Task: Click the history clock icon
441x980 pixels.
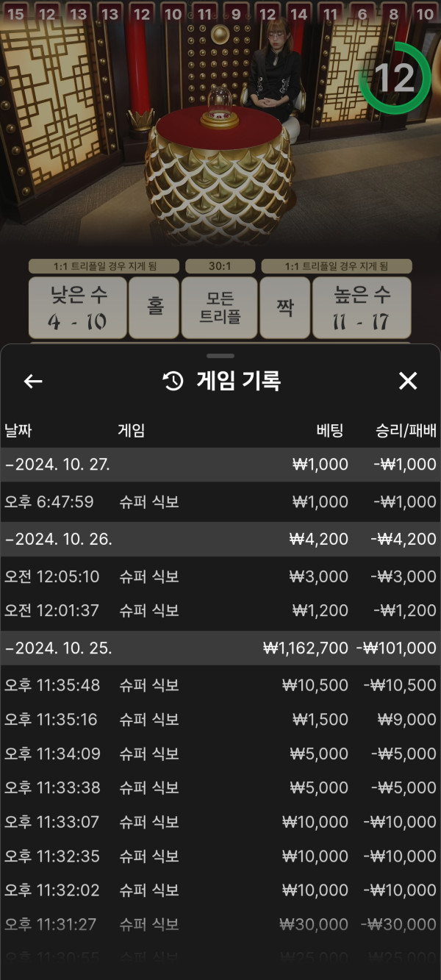Action: [x=173, y=381]
